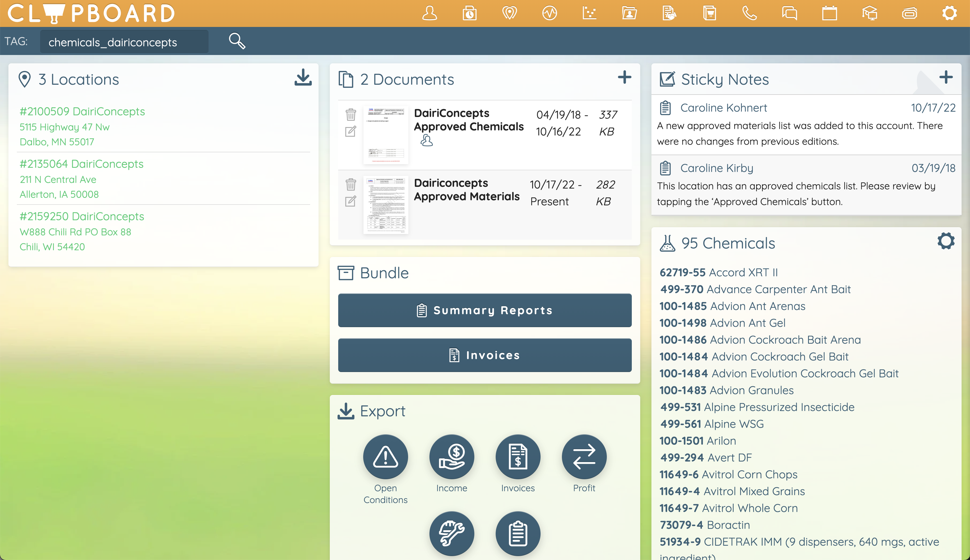The image size is (970, 560).
Task: Click the phone icon in header
Action: click(x=749, y=13)
